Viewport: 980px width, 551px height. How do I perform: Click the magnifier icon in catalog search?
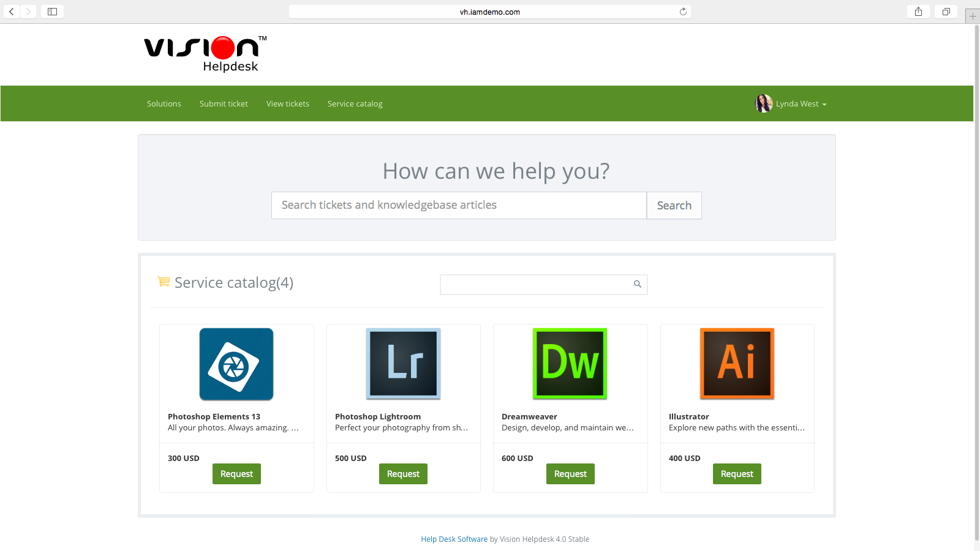pyautogui.click(x=638, y=284)
